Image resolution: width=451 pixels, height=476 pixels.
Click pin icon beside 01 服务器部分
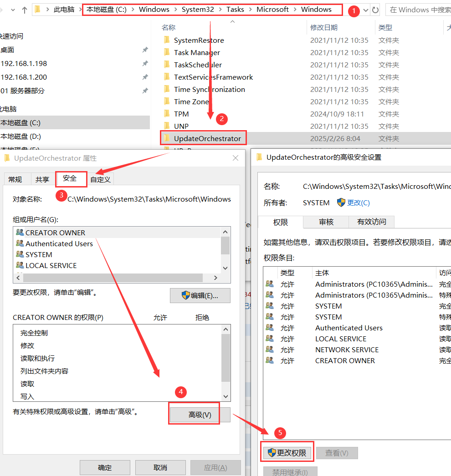point(145,91)
